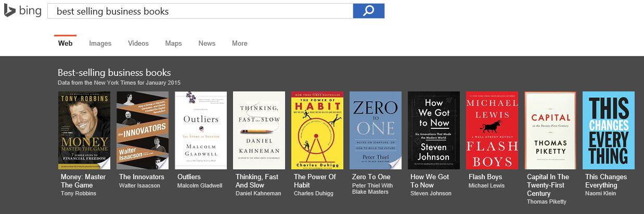Expand the More menu
Viewport: 644px width, 214px height.
239,44
